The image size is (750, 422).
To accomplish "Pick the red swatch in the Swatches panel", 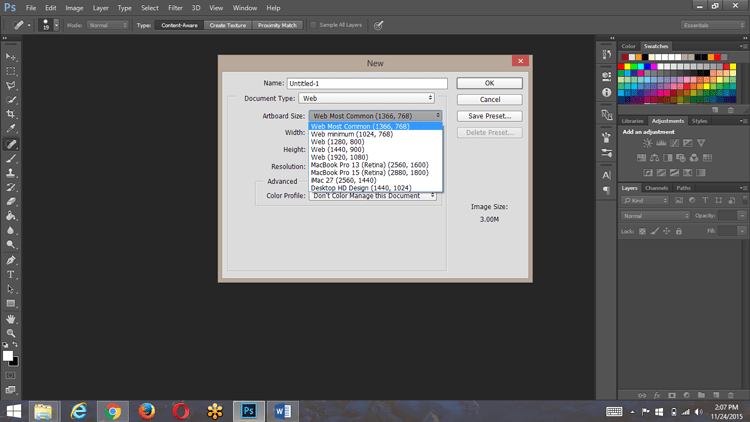I will pos(621,67).
